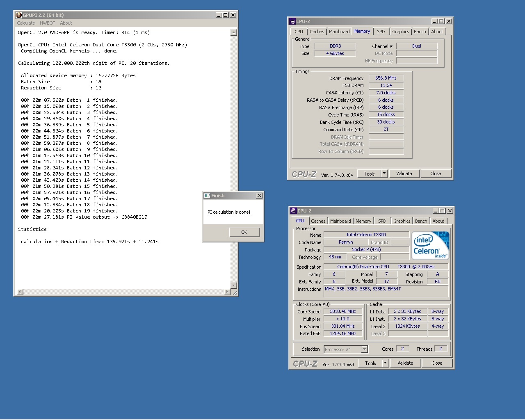Image resolution: width=525 pixels, height=420 pixels.
Task: Click the CPU-Z CPU window title icon
Action: [x=293, y=211]
